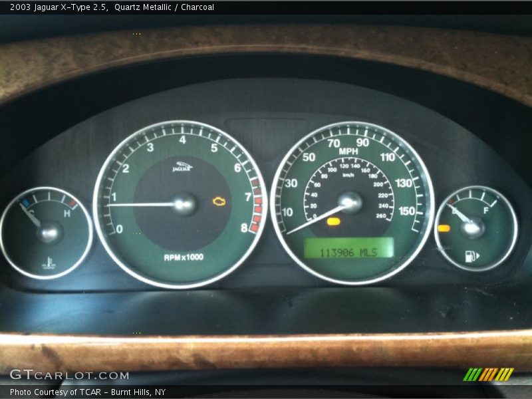Click the odometer display reading 113906 MLS

coord(348,247)
